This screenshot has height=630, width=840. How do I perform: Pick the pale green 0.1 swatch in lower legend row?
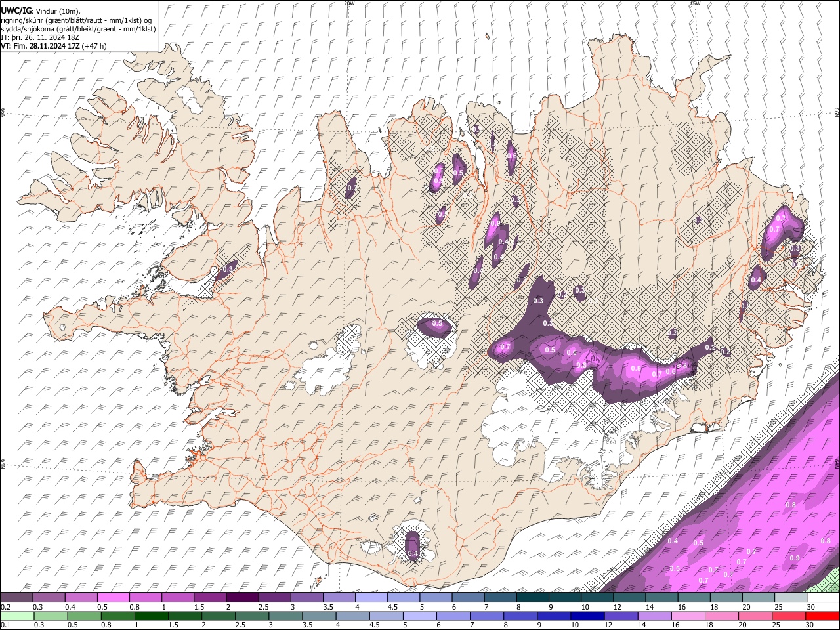pyautogui.click(x=17, y=616)
